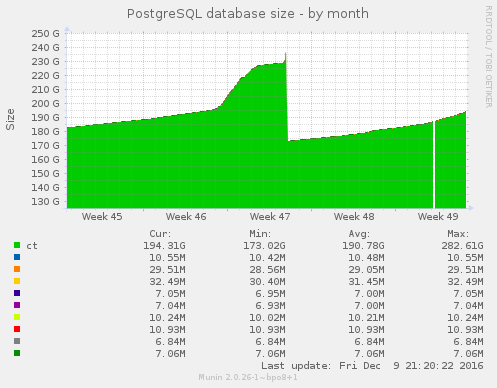Select the Week 45 x-axis label
The width and height of the screenshot is (497, 388).
[102, 217]
